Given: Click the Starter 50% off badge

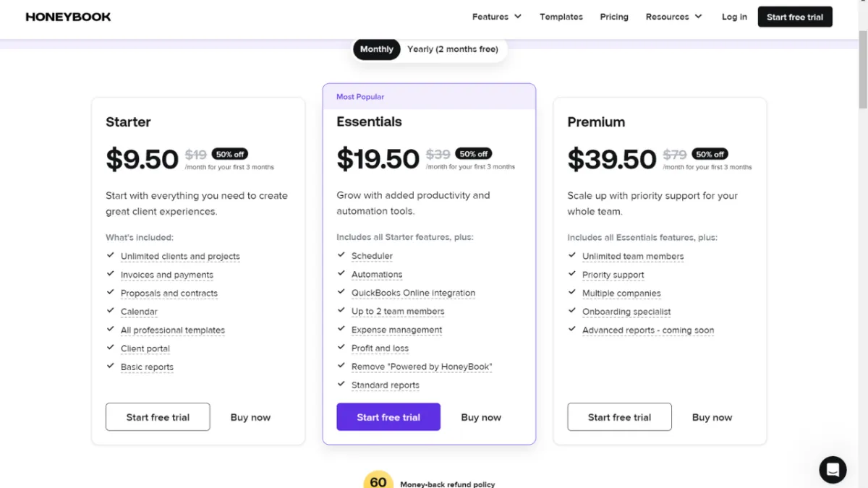Looking at the screenshot, I should click(x=230, y=154).
